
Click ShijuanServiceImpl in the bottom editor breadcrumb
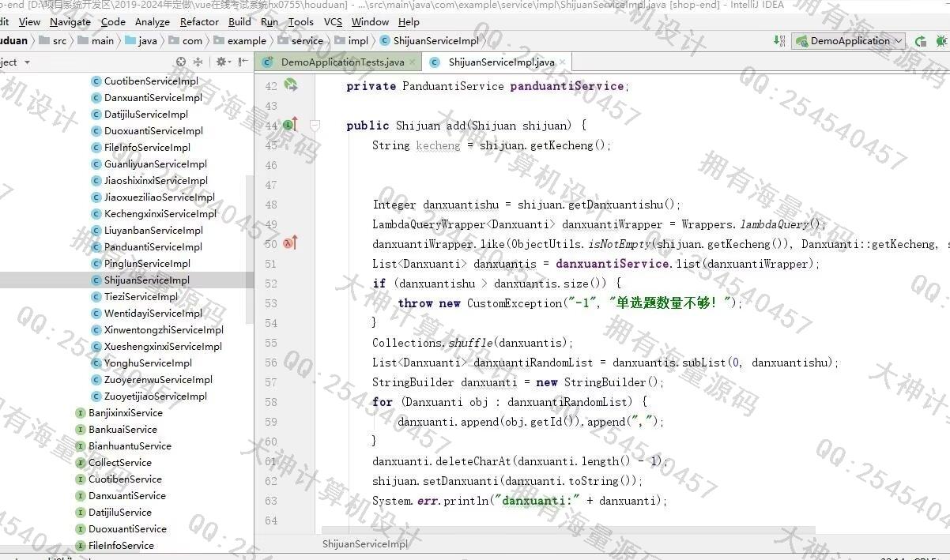(x=365, y=544)
